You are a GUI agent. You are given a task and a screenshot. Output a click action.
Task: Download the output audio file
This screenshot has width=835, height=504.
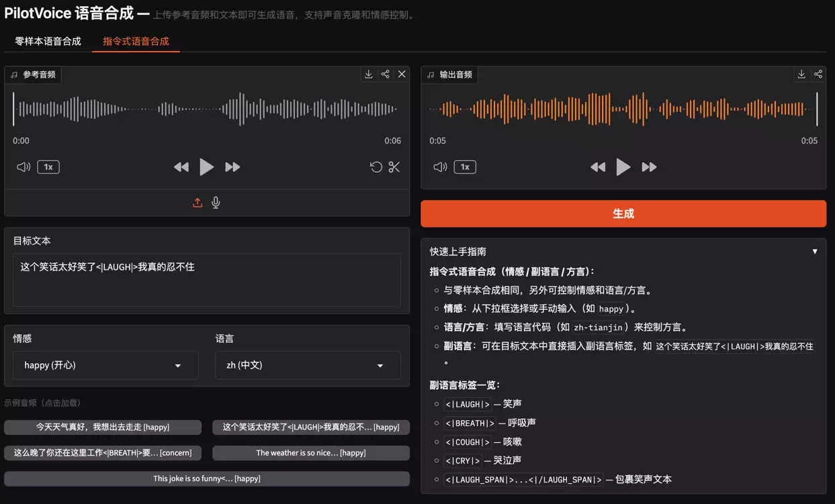(x=801, y=74)
